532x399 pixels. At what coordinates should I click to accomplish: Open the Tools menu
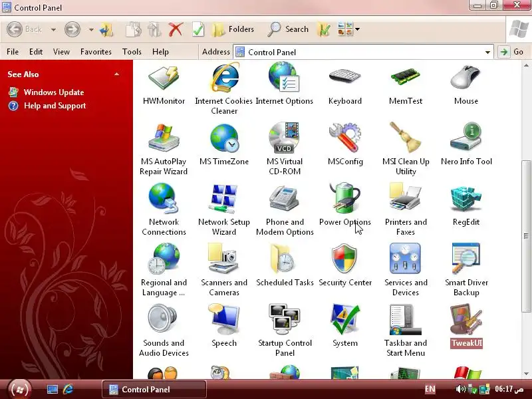(x=132, y=52)
